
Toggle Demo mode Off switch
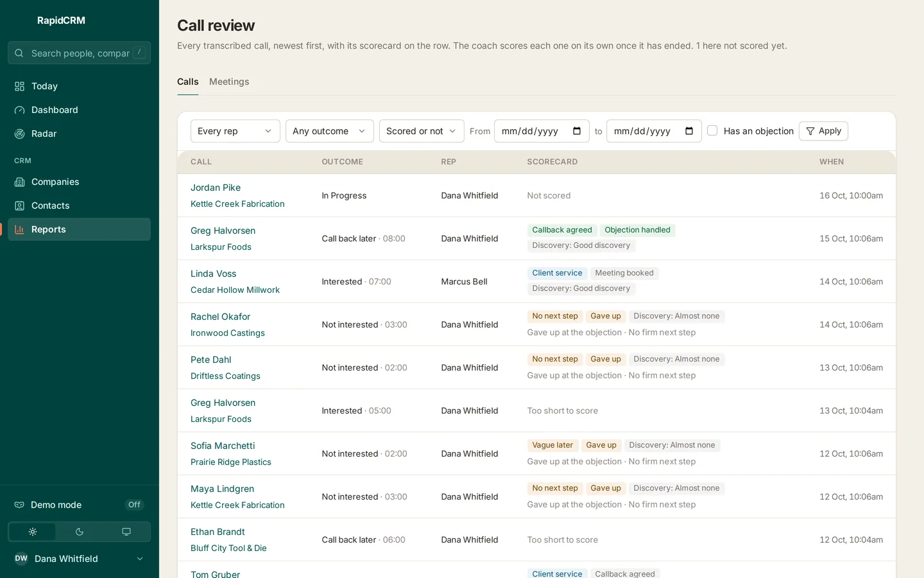coord(134,505)
